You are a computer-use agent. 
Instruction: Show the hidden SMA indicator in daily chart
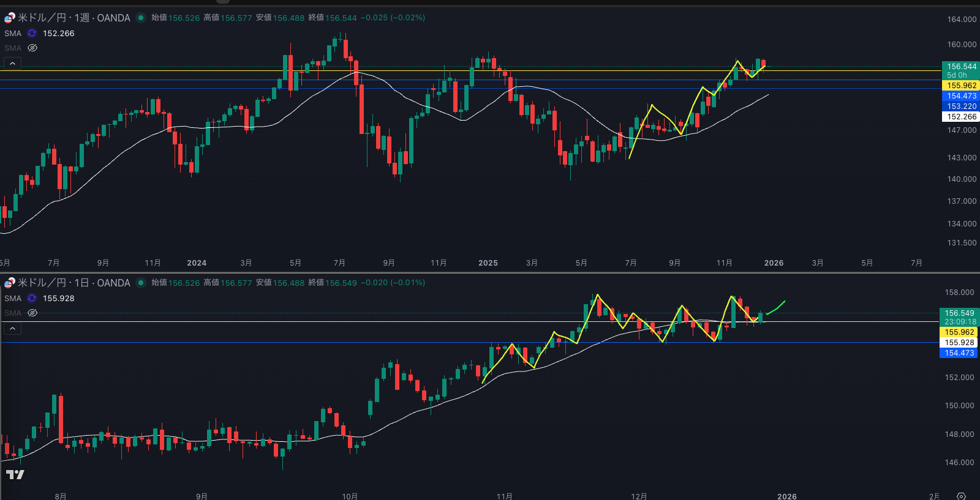click(32, 313)
